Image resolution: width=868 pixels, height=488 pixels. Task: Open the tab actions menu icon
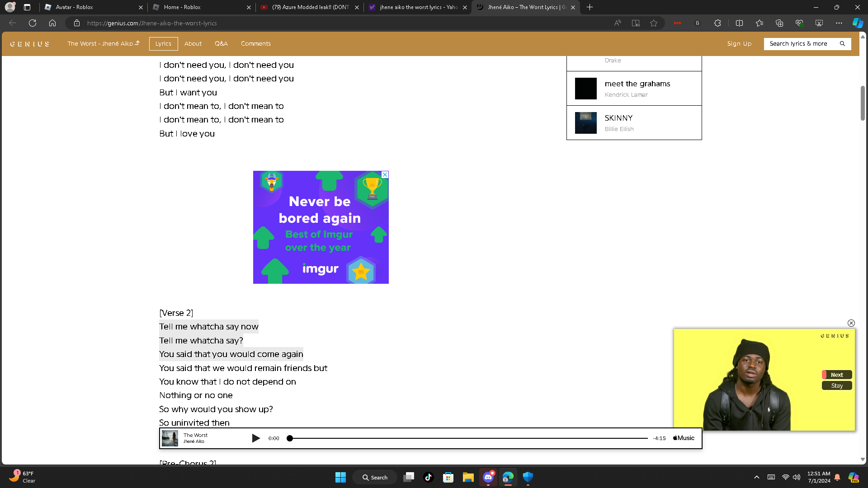point(27,7)
